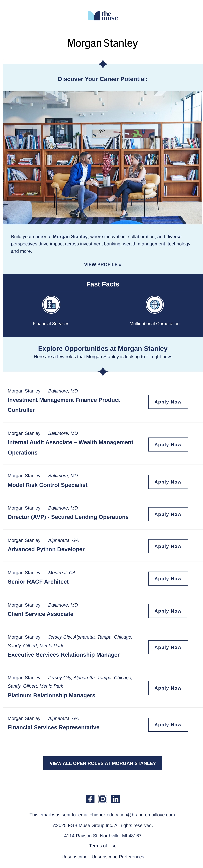Open the office library photo

coord(103,158)
